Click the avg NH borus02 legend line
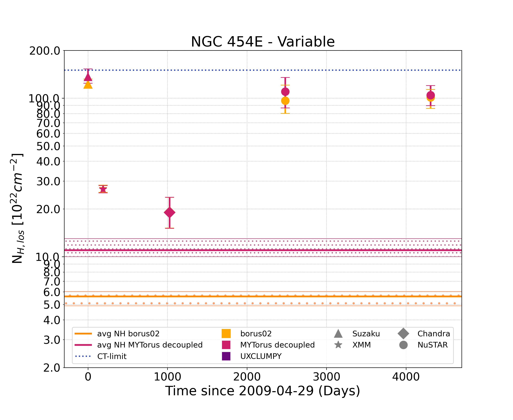This screenshot has height=420, width=513. (83, 334)
